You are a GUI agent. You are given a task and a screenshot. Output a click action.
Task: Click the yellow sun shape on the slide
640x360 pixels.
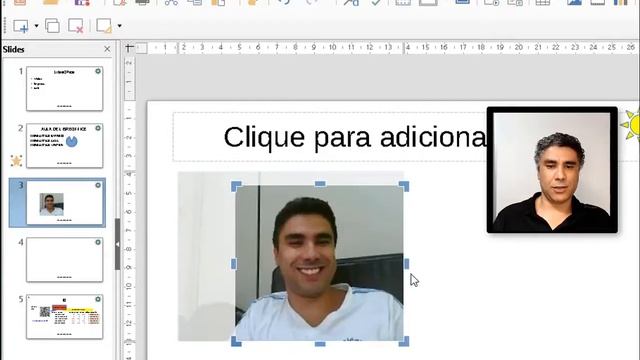pyautogui.click(x=632, y=124)
